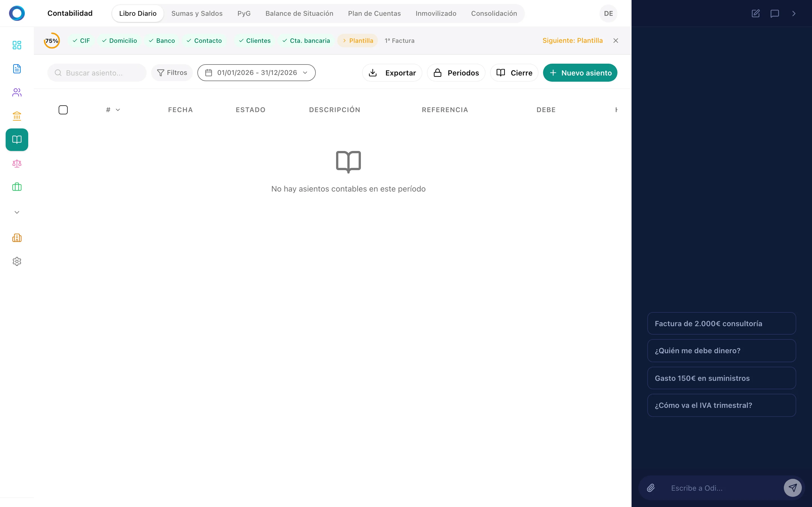
Task: Click the bank building icon in the sidebar
Action: [x=17, y=116]
